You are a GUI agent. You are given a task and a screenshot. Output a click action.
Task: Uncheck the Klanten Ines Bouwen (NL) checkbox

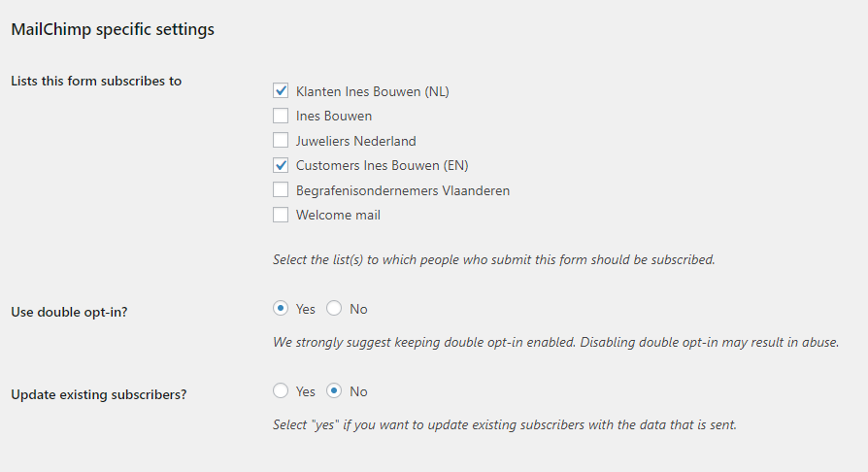point(281,91)
